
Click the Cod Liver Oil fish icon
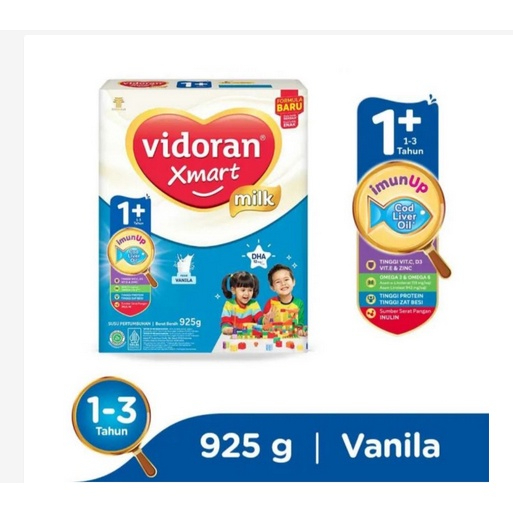(x=400, y=217)
